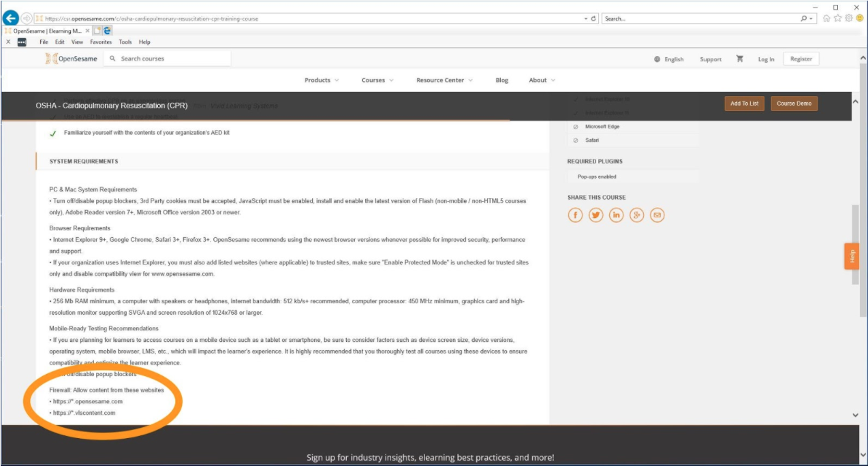Open the Favorites menu in menu bar
This screenshot has width=868, height=466.
(101, 42)
